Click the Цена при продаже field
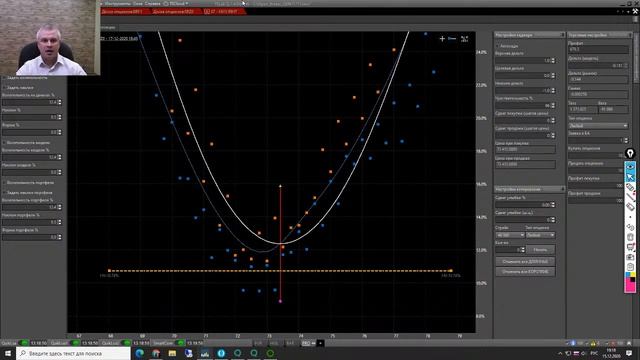Viewport: 640px width, 360px height. pos(525,164)
